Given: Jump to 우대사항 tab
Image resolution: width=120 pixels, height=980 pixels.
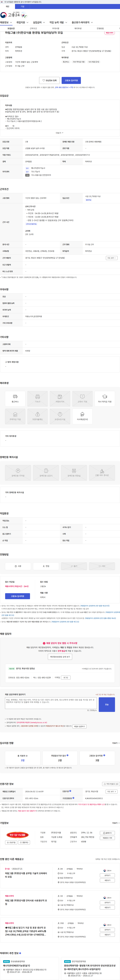Looking at the screenshot, I should (x=56, y=29).
